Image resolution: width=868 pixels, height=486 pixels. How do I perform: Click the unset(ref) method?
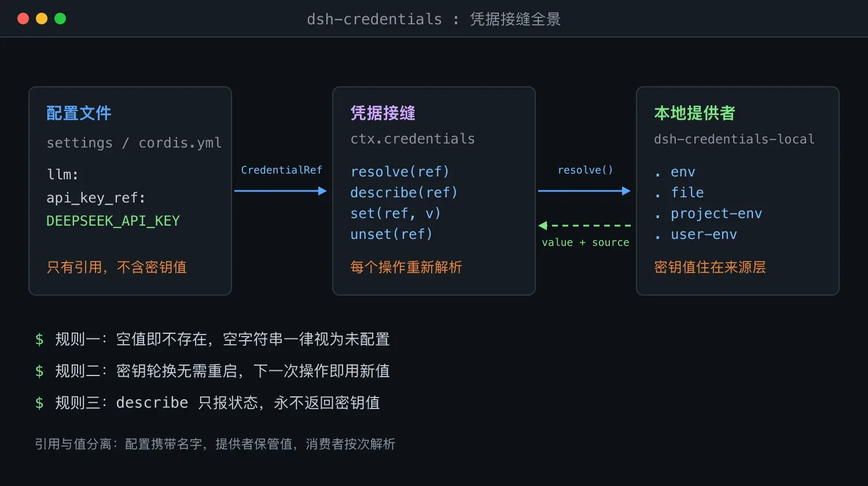click(x=391, y=234)
